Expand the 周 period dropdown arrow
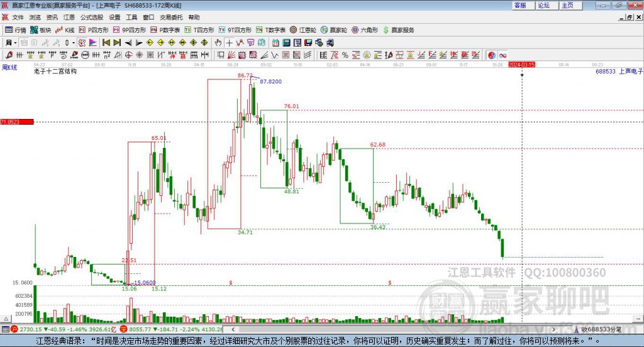The image size is (644, 347). click(15, 43)
